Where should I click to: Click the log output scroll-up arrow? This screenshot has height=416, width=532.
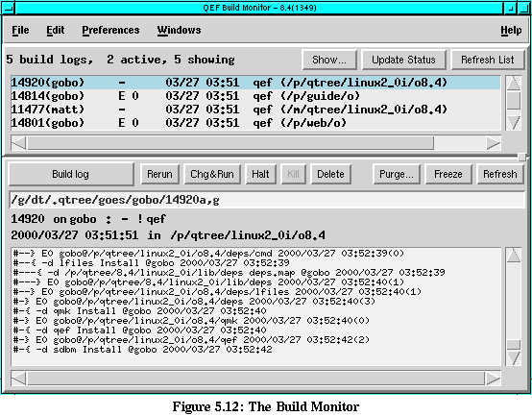point(514,256)
